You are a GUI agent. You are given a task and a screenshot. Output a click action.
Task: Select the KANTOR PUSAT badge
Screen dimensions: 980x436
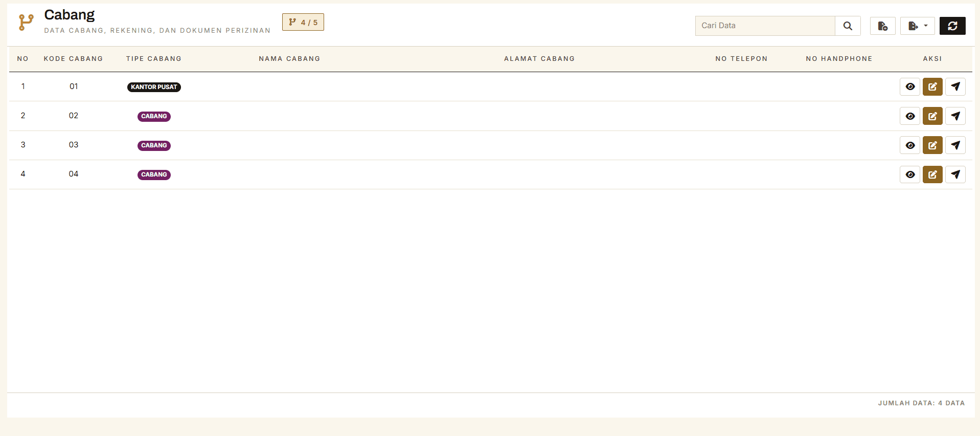coord(154,87)
